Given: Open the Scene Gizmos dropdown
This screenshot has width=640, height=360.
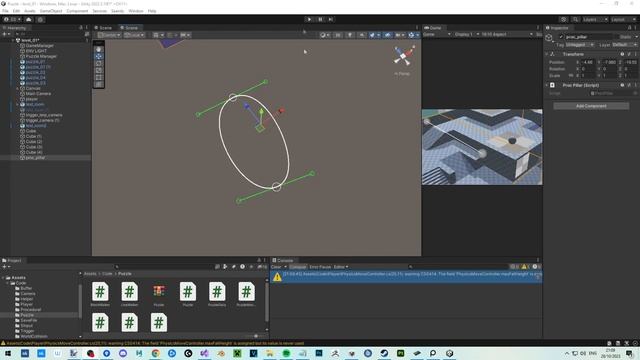Looking at the screenshot, I should 413,35.
